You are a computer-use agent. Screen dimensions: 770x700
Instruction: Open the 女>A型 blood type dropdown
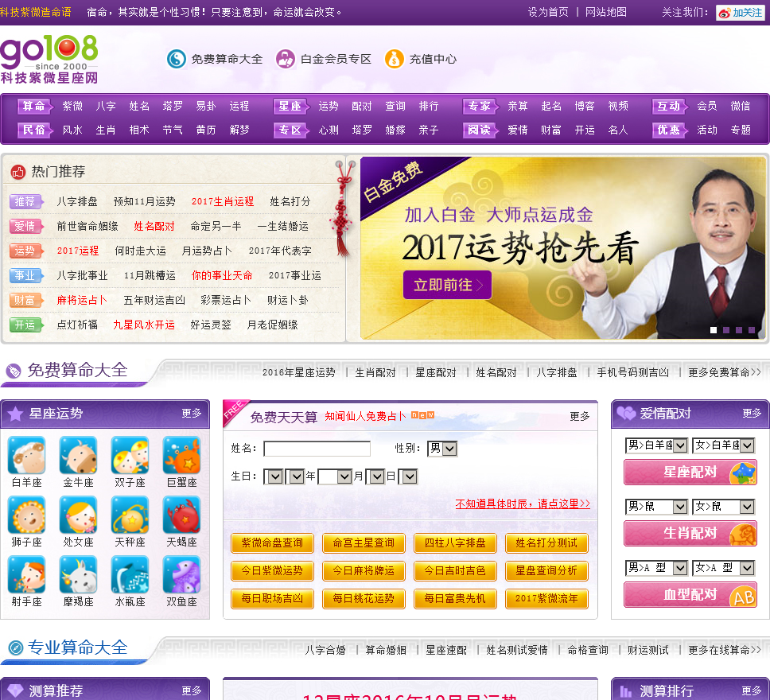click(x=723, y=568)
